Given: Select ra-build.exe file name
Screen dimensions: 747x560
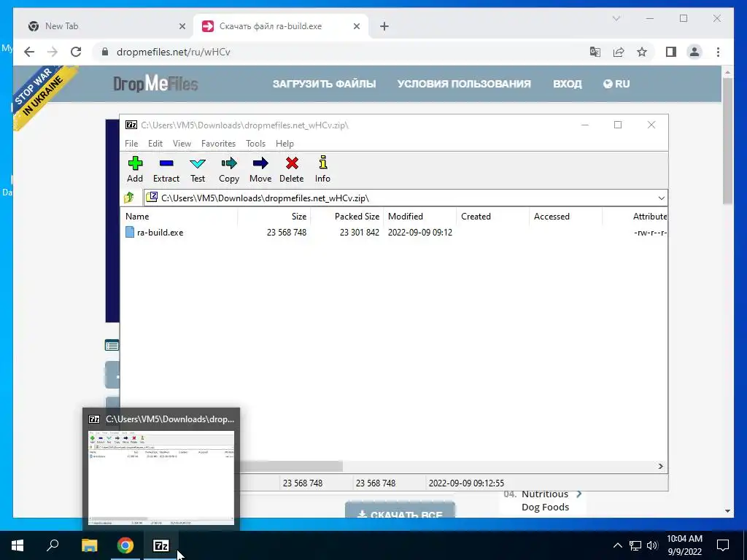Looking at the screenshot, I should point(160,233).
